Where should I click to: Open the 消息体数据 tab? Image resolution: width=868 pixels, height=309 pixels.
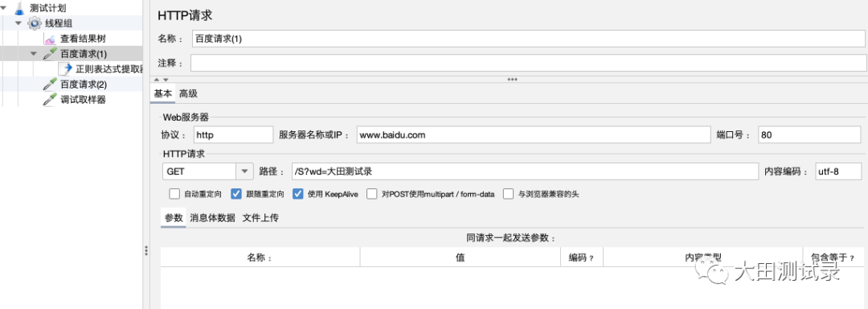tap(212, 217)
